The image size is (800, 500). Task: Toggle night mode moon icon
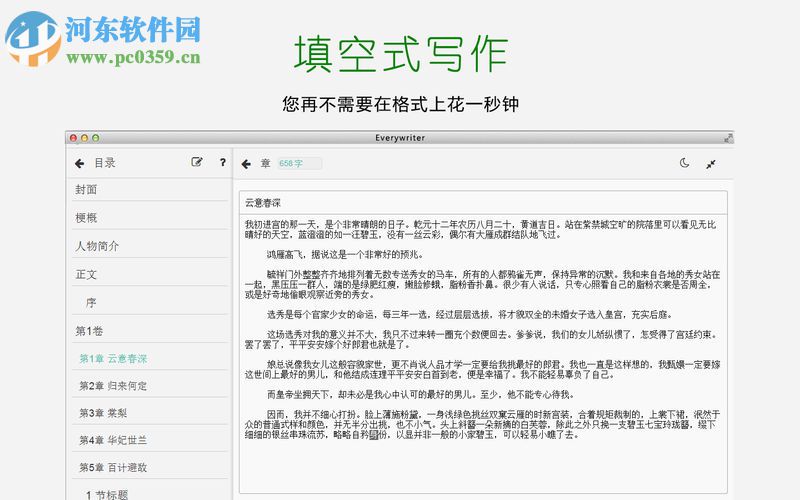click(x=685, y=163)
